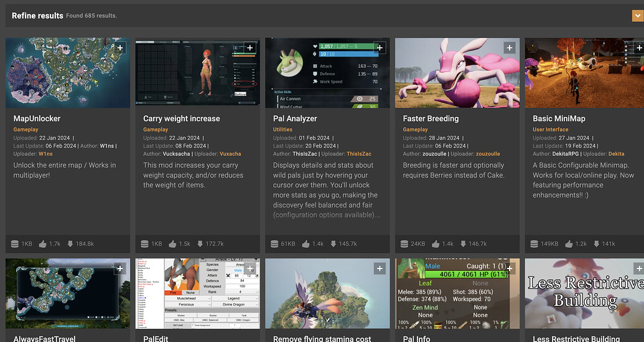Click the download icon on Carry weight increase card

[x=200, y=244]
